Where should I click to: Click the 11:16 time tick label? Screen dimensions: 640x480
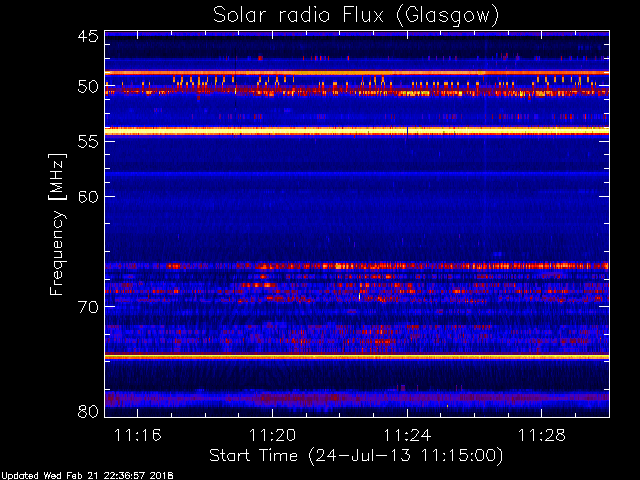point(138,435)
